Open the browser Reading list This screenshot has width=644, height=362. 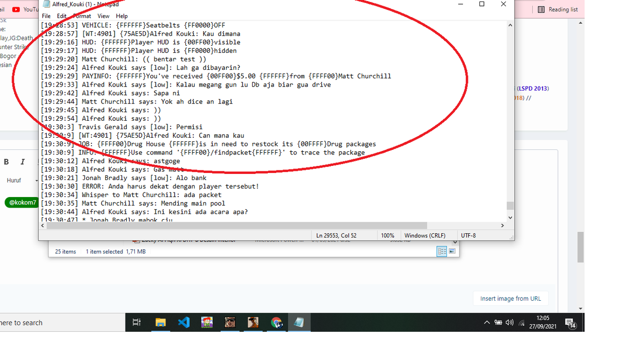pyautogui.click(x=557, y=10)
